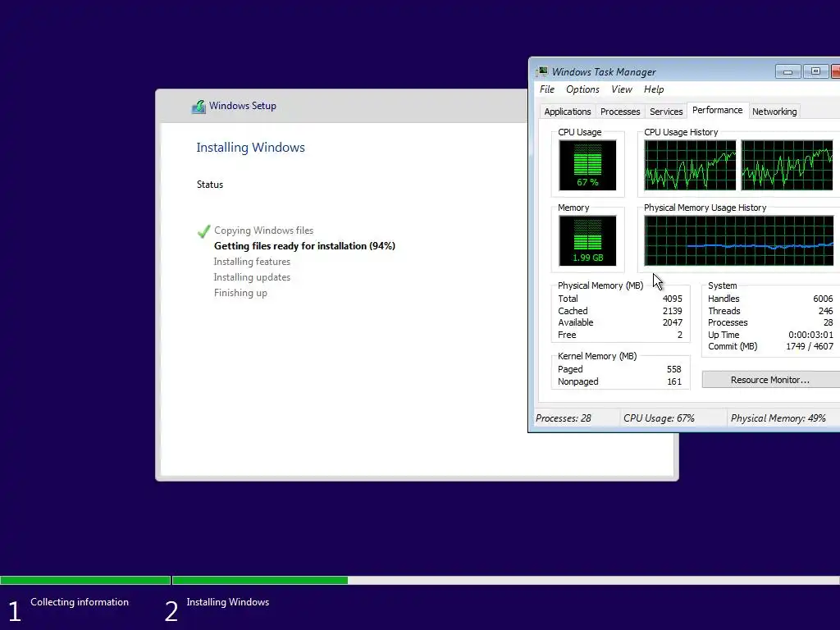Click the Installing Windows heading in Setup
Image resolution: width=840 pixels, height=630 pixels.
250,148
